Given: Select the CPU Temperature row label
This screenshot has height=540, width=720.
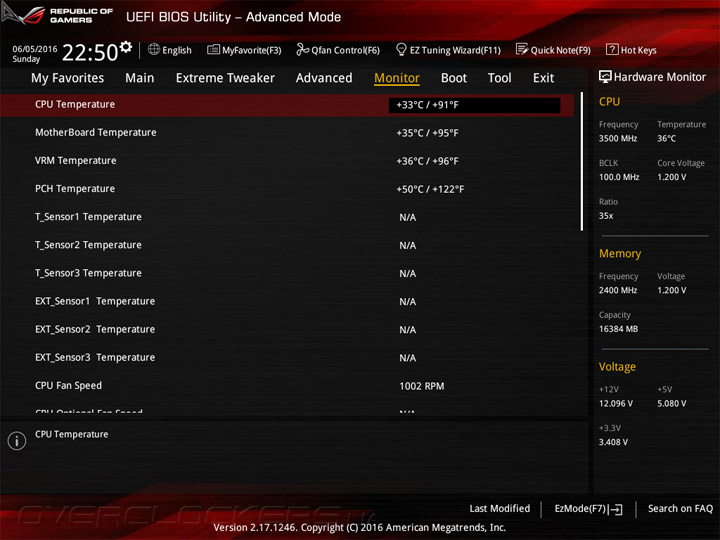Looking at the screenshot, I should pos(75,104).
